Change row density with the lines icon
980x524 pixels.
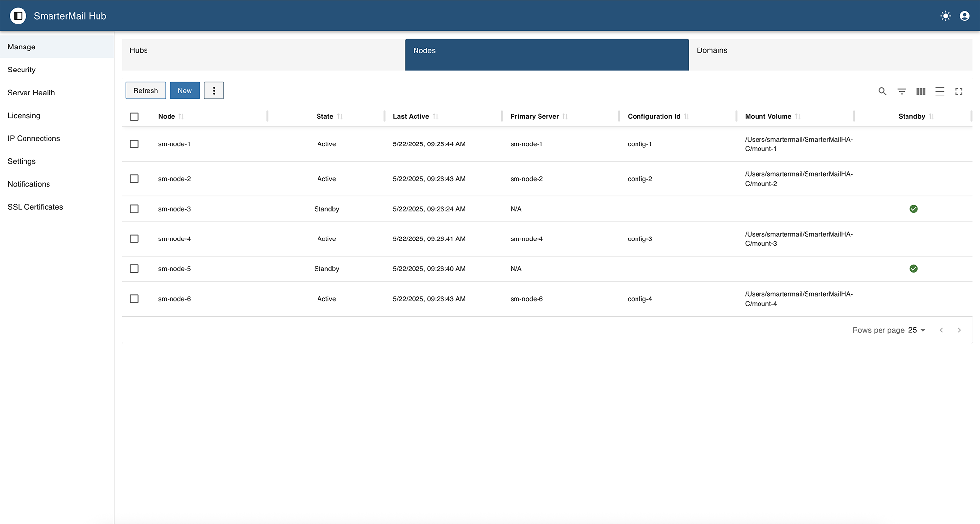pyautogui.click(x=940, y=91)
